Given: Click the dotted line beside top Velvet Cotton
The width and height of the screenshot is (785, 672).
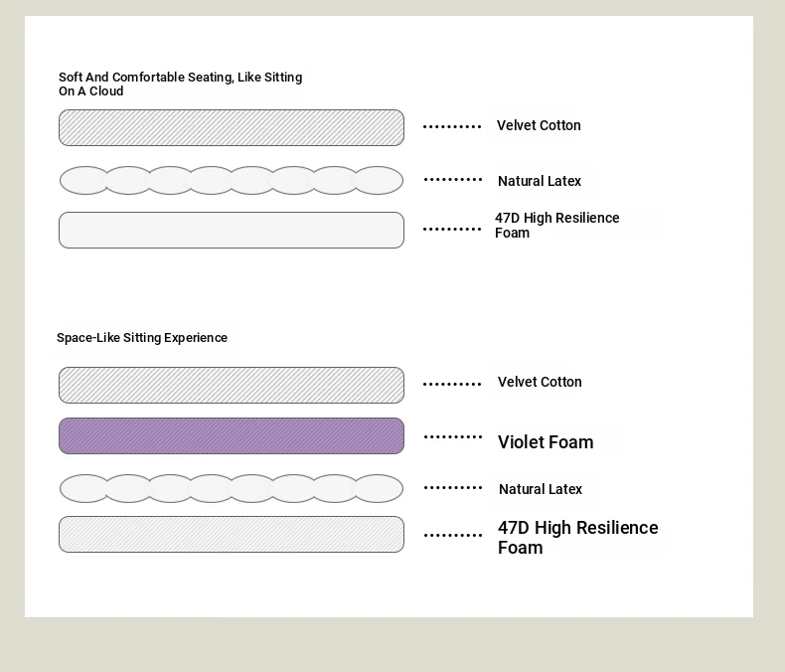Looking at the screenshot, I should click(452, 126).
